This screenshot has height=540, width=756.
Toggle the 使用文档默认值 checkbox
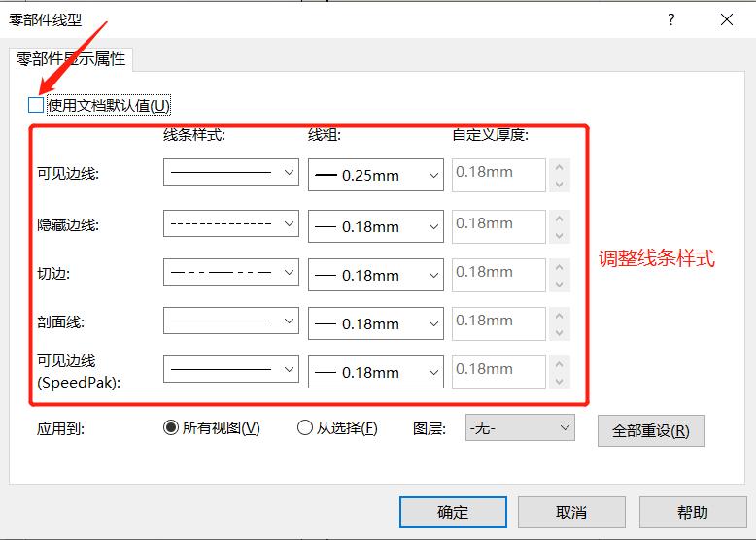click(x=36, y=105)
